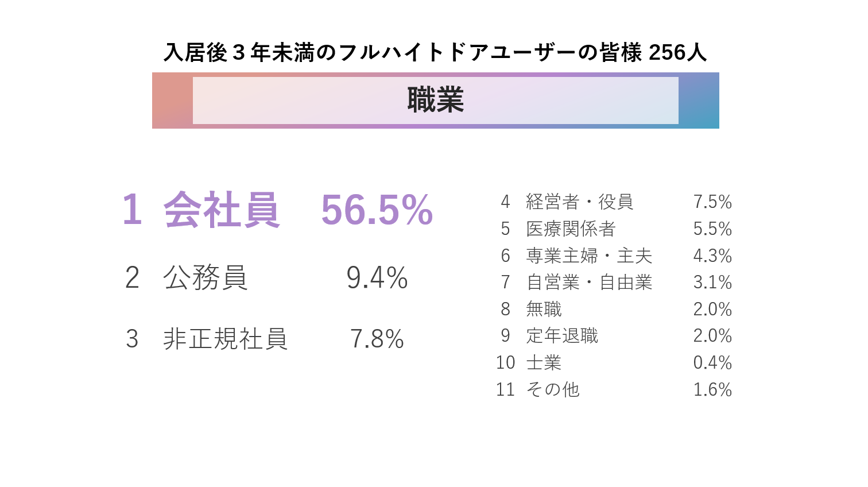868x487 pixels.
Task: Select the 専業主婦・主夫 entry
Action: [x=589, y=256]
